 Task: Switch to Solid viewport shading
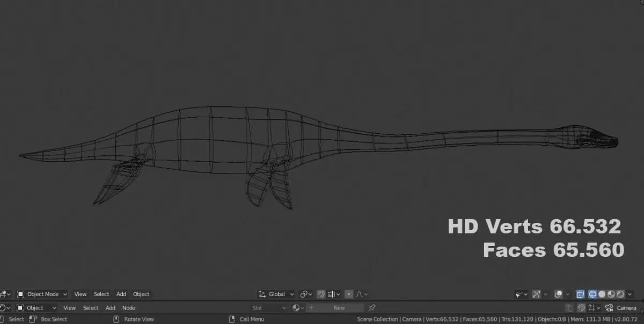(602, 294)
